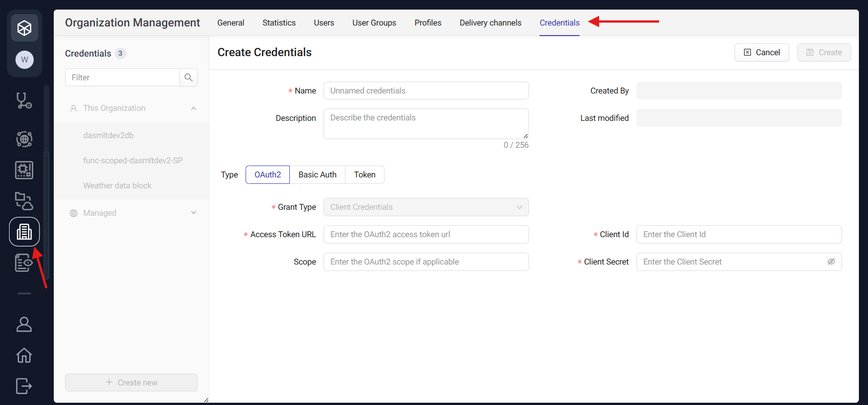Open the Grant Type dropdown
868x405 pixels.
(426, 207)
